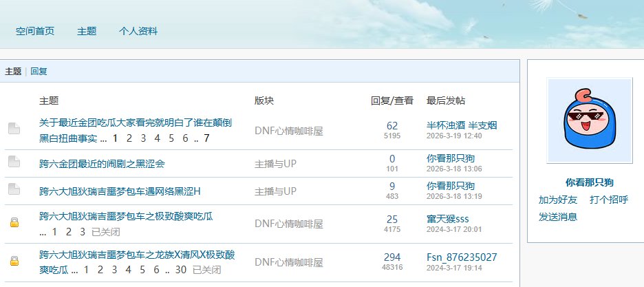Click lock icon beside the 龙族X清风X thread
Viewport: 644px width, 287px height.
pyautogui.click(x=14, y=261)
